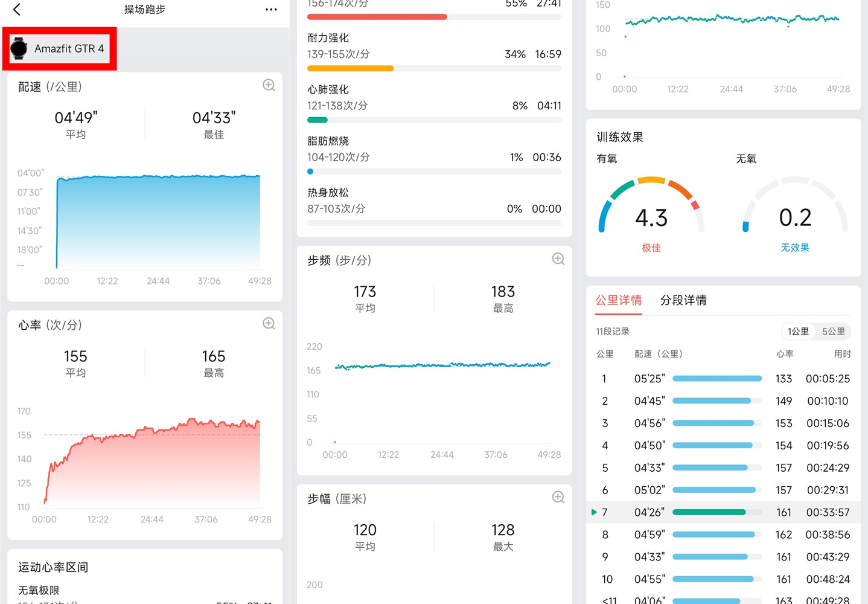
Task: Click the 无效果 anaerobic rating label
Action: [795, 248]
